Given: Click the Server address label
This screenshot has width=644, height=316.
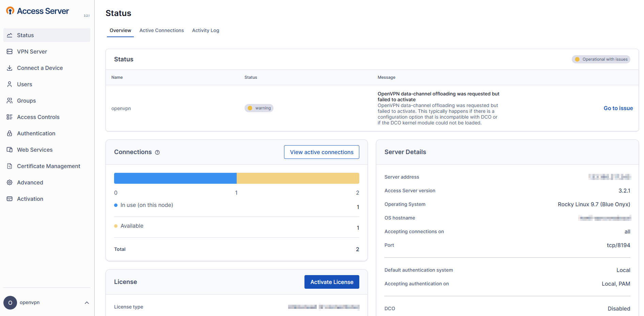Looking at the screenshot, I should click(402, 177).
